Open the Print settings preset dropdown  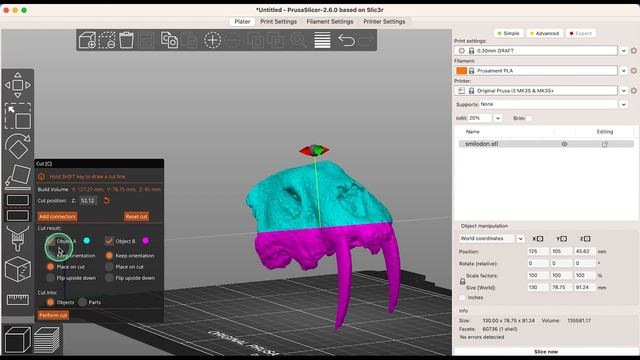623,51
